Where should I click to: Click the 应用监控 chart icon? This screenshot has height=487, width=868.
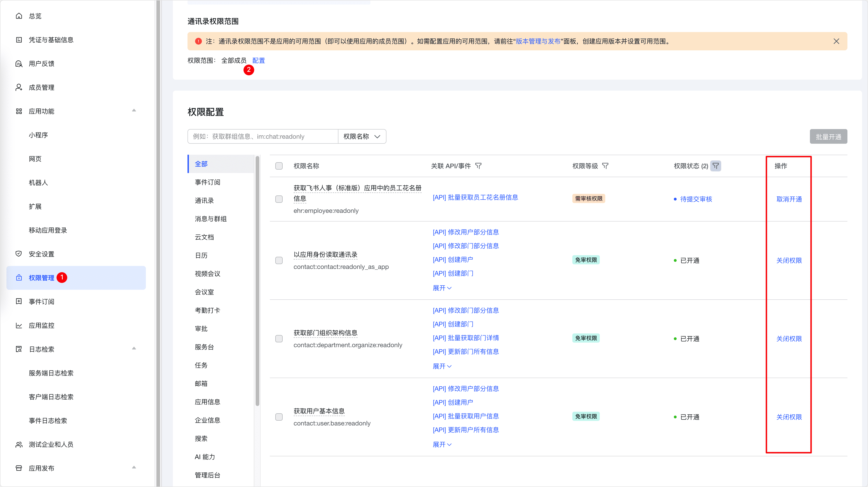[19, 325]
